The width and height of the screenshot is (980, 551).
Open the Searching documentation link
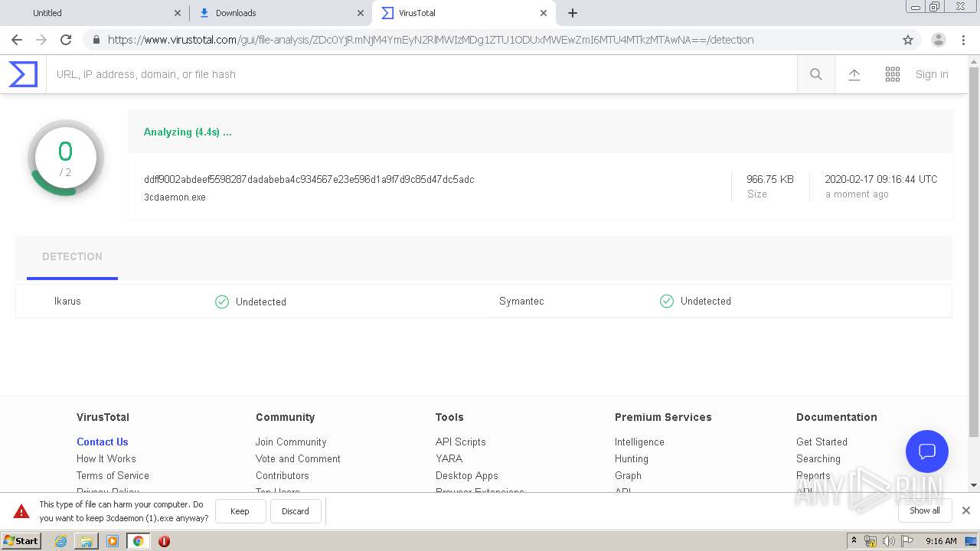click(818, 459)
